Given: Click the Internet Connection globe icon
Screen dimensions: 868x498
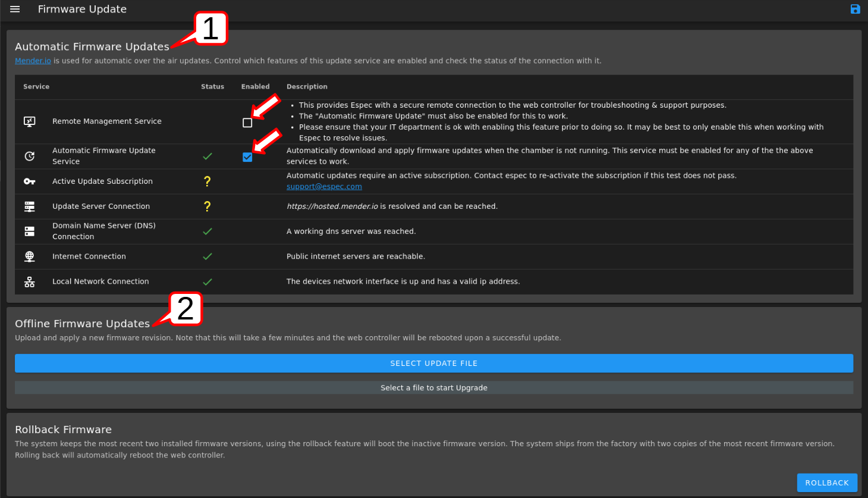Looking at the screenshot, I should pyautogui.click(x=29, y=256).
